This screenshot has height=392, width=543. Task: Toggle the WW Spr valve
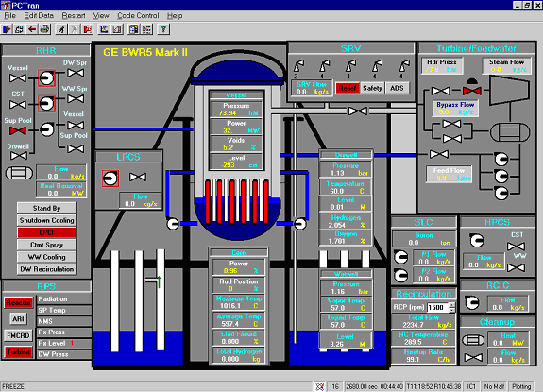point(76,99)
